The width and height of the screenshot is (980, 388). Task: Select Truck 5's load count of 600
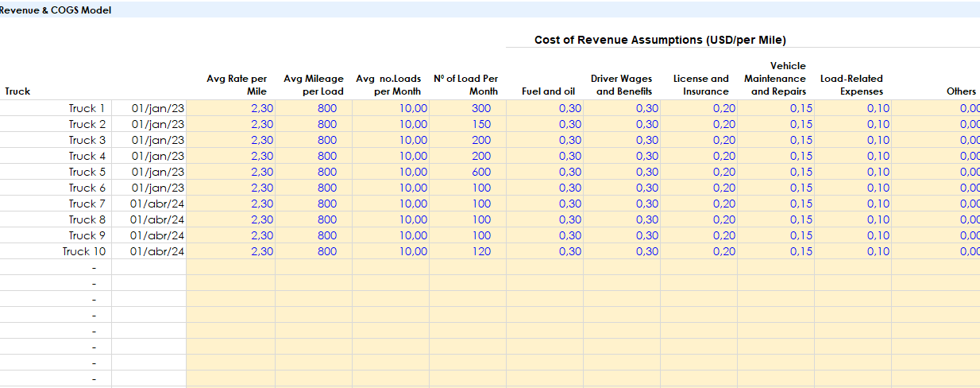480,172
